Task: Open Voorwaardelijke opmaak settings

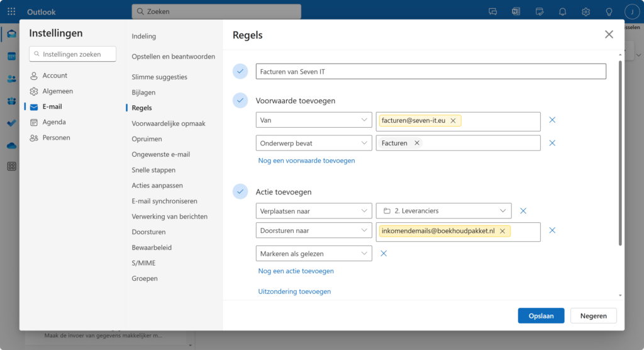Action: [x=169, y=123]
